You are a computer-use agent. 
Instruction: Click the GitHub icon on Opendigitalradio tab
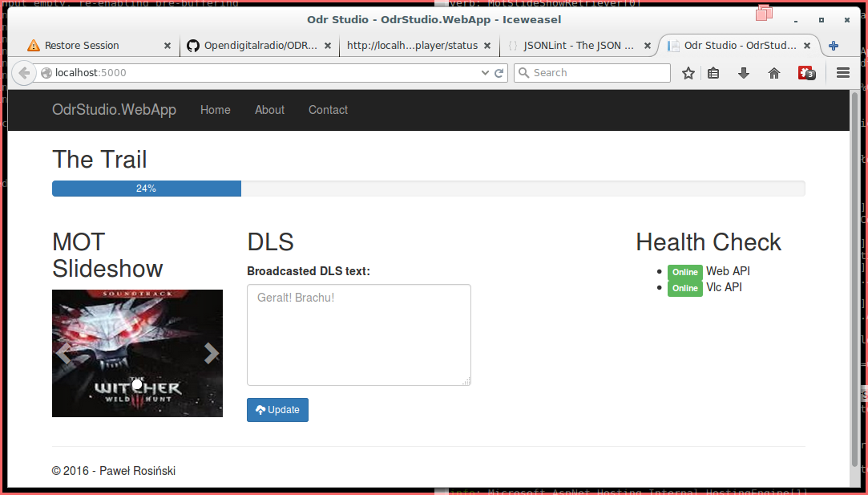pyautogui.click(x=192, y=46)
